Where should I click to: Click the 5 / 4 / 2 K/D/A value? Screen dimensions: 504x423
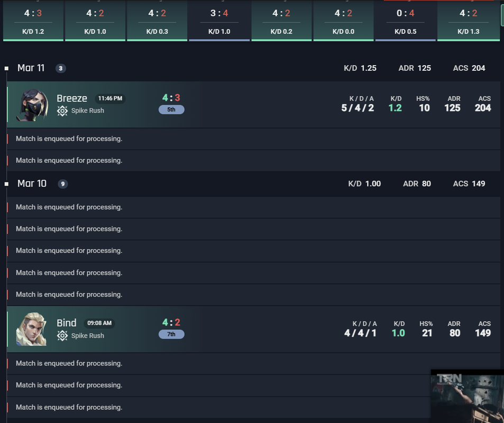(358, 108)
